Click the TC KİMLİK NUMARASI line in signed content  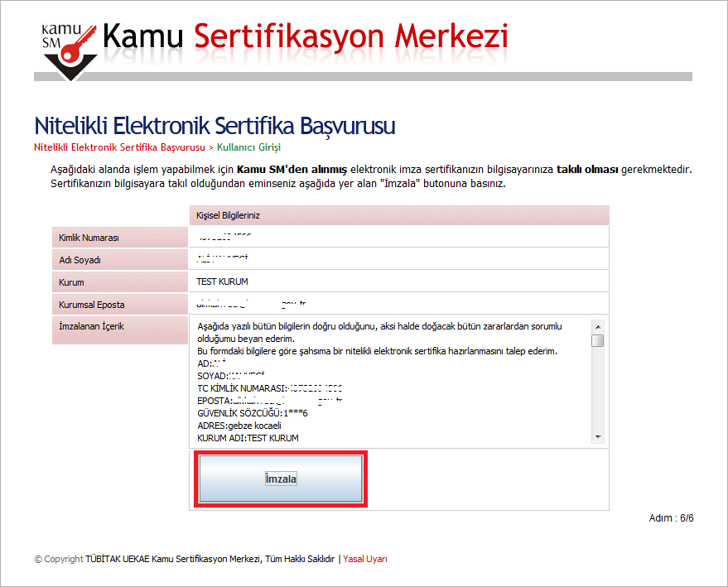[x=270, y=388]
